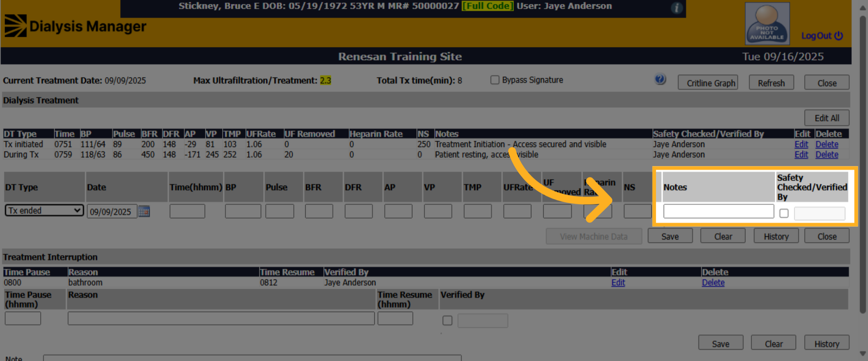The height and width of the screenshot is (361, 868).
Task: Click the interruption Reason input field
Action: click(x=221, y=318)
